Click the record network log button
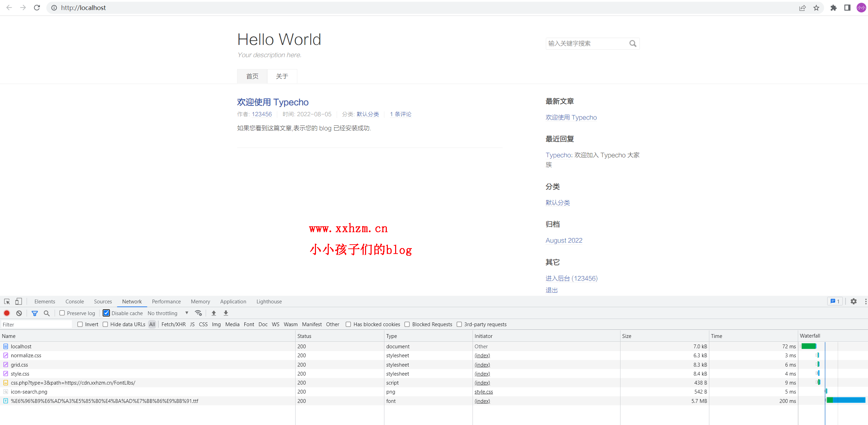Image resolution: width=868 pixels, height=425 pixels. 7,313
